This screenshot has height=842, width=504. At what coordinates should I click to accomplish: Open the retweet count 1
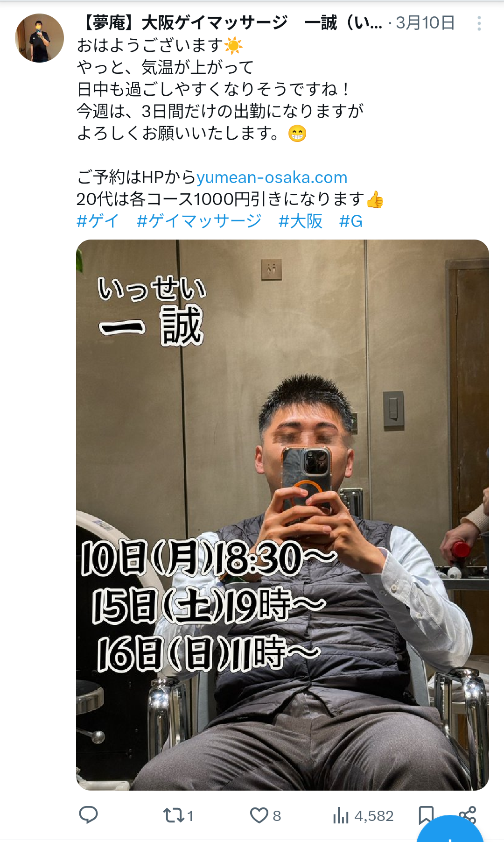(190, 816)
